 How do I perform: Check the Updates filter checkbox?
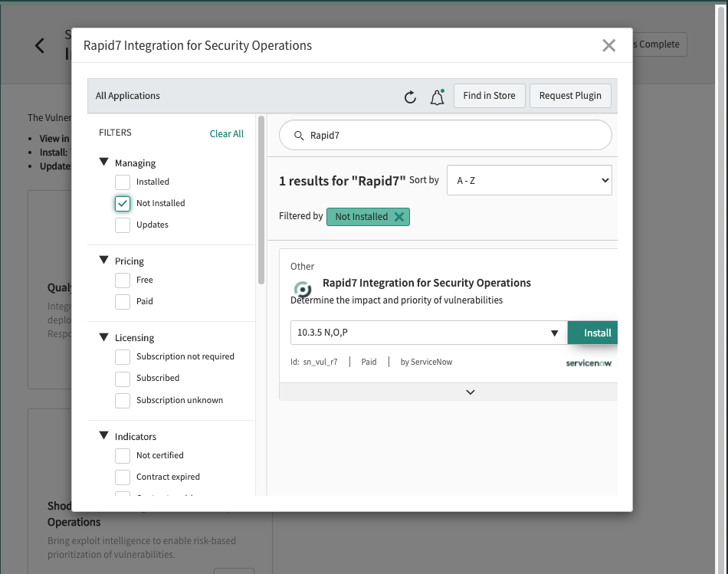point(123,225)
